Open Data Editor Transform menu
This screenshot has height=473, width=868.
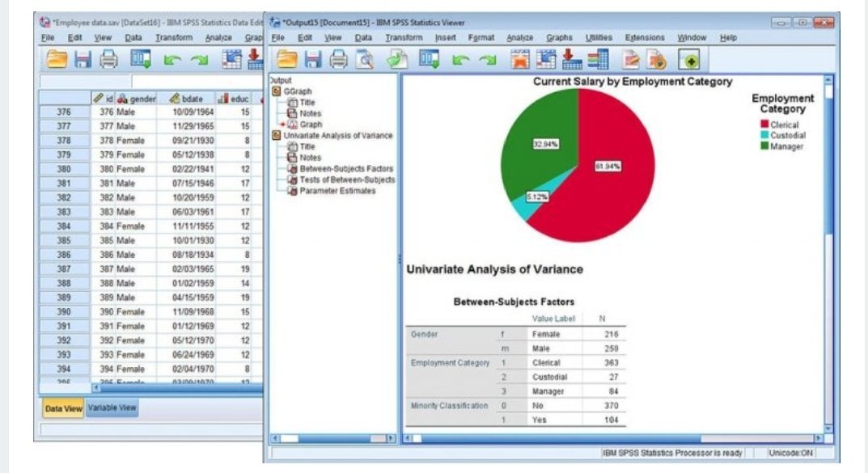coord(174,38)
